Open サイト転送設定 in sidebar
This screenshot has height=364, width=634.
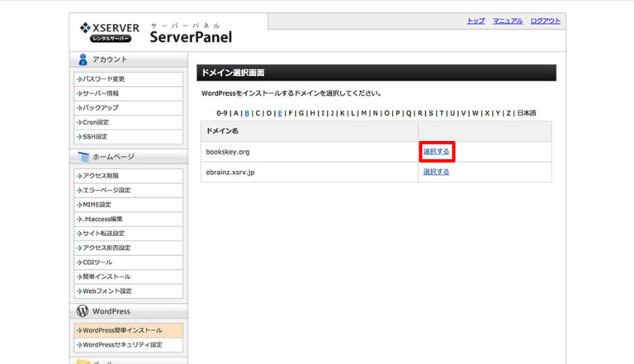pos(129,234)
